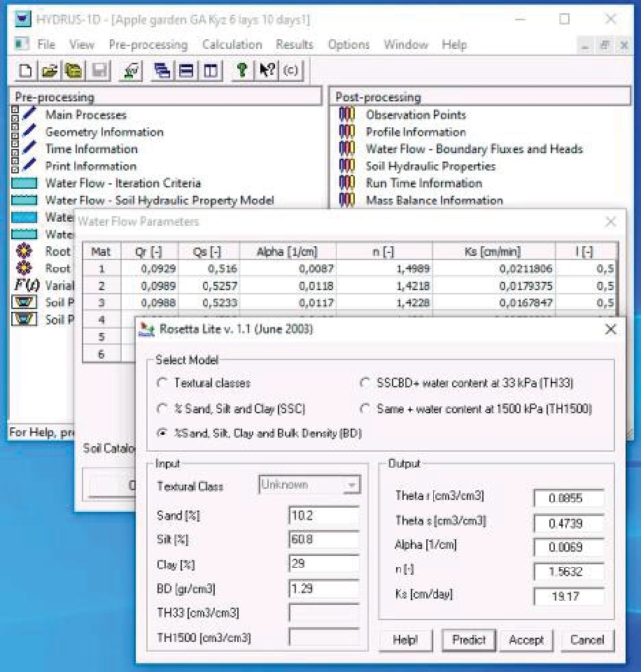Open Water Flow - Iteration Criteria item
Screen dimensions: 641x672
coord(122,183)
